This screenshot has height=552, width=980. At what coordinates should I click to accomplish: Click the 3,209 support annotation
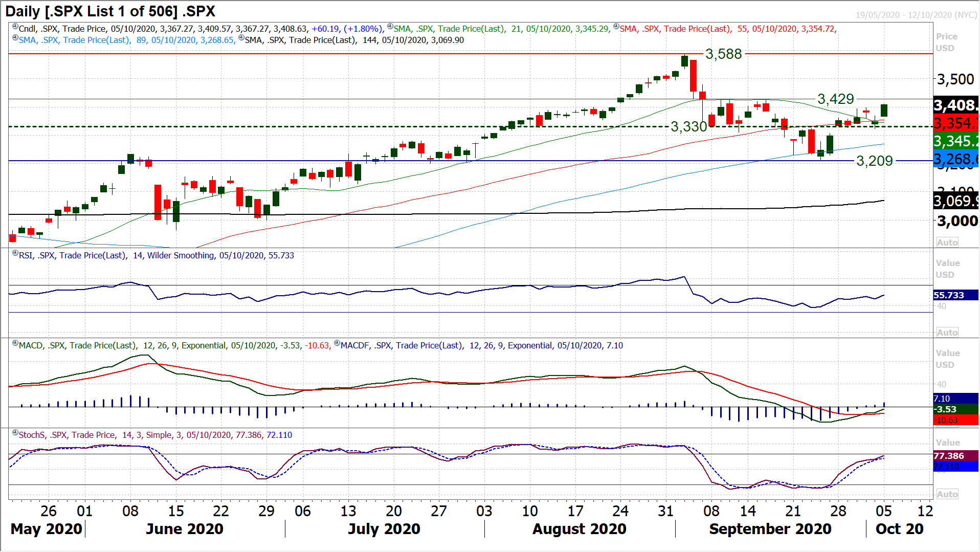(874, 161)
